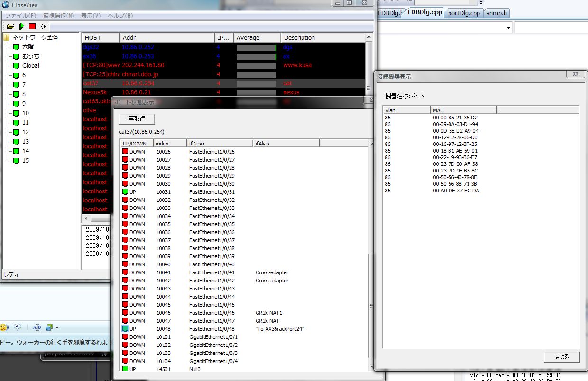The image size is (588, 381).
Task: Click green UP icon of Null0 row
Action: click(125, 369)
